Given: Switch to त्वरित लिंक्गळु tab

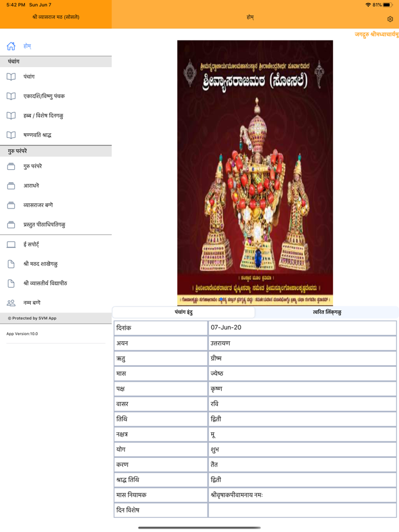Looking at the screenshot, I should [327, 312].
